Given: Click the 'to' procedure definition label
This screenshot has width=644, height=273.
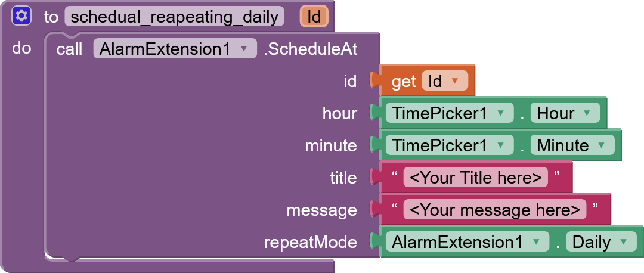Looking at the screenshot, I should (51, 17).
